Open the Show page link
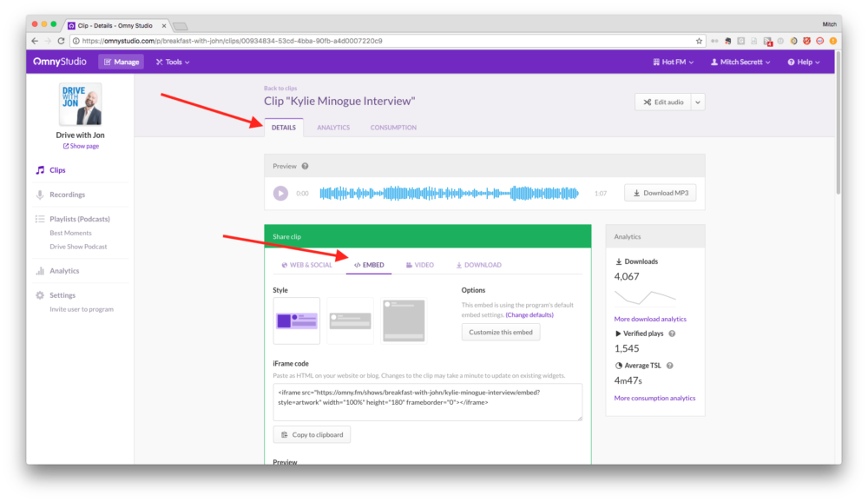 (x=81, y=146)
